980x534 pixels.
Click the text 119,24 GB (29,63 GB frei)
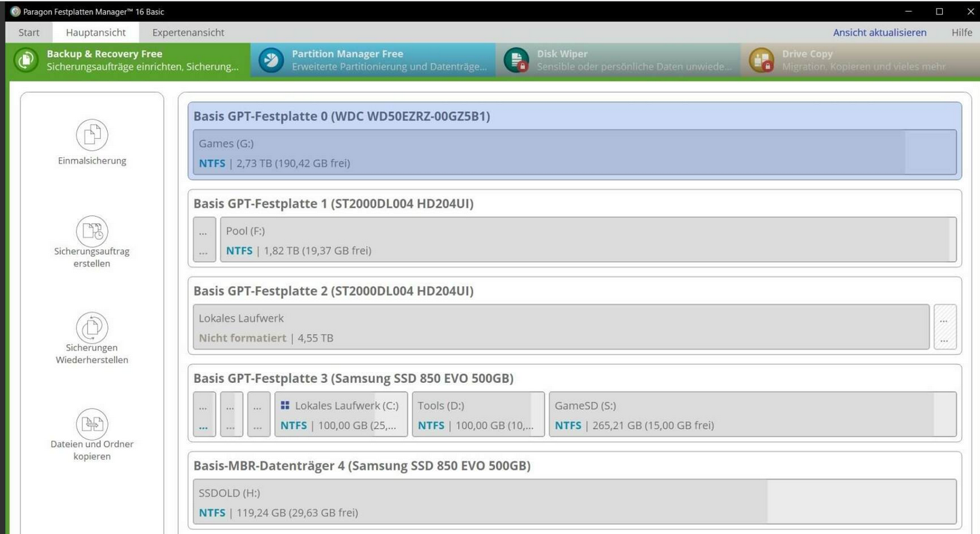click(x=297, y=513)
